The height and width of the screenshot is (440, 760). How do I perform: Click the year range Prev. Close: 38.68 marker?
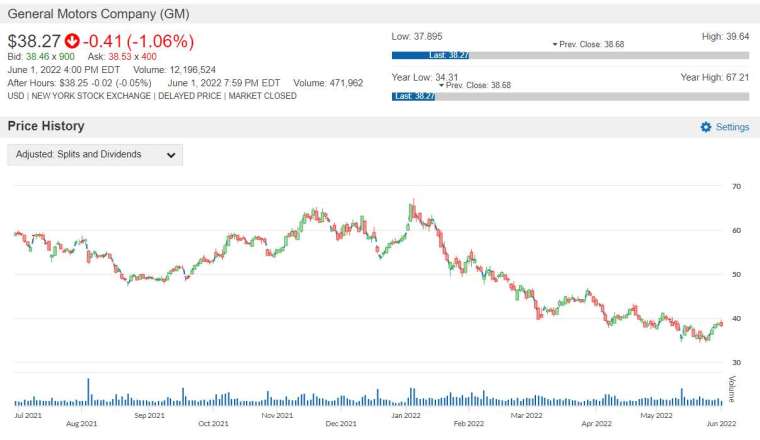tap(475, 85)
